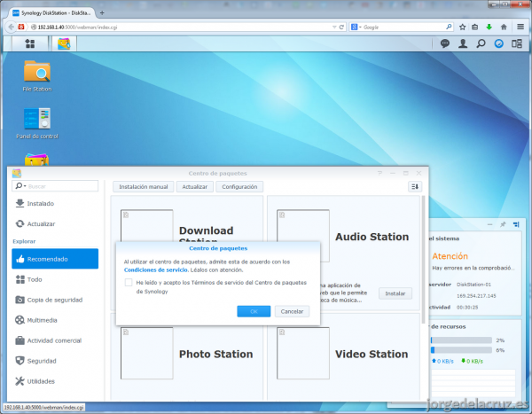Open the Condiciones de servicio link
The height and width of the screenshot is (414, 532).
[x=156, y=270]
